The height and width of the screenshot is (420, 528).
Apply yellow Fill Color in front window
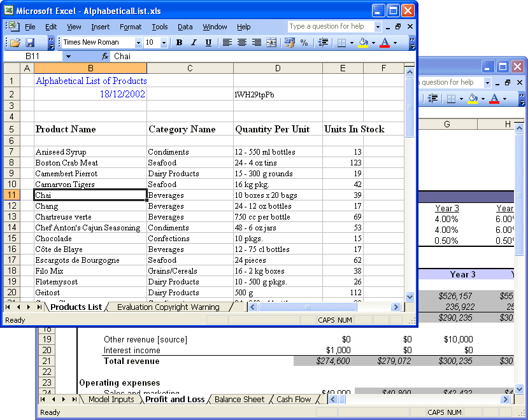click(363, 43)
